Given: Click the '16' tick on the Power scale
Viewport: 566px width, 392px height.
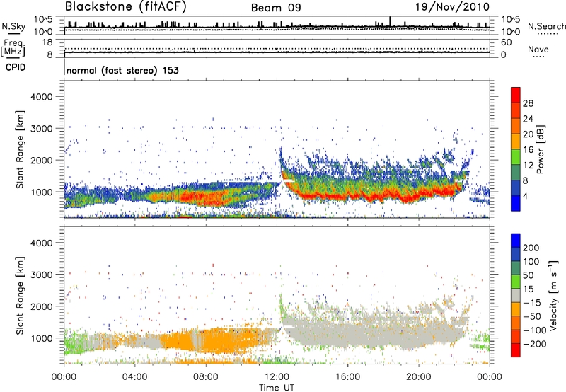Looking at the screenshot, I should coord(528,150).
